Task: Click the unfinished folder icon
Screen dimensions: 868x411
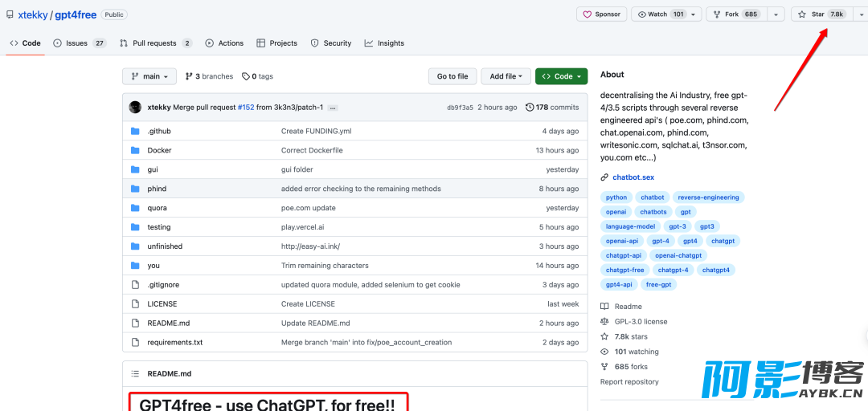Action: (135, 246)
